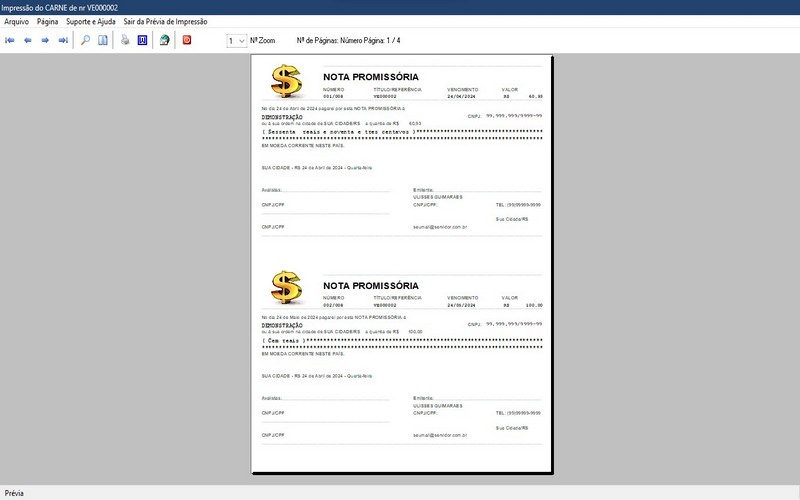Screen dimensions: 800x500
Task: Click the first note email seumail@senildor.com.br
Action: tap(440, 227)
